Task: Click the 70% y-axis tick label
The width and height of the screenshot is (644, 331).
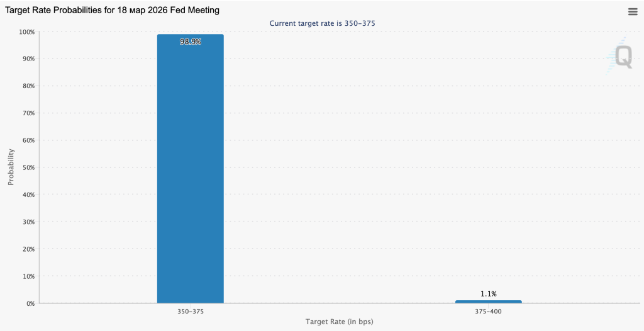Action: [x=27, y=113]
